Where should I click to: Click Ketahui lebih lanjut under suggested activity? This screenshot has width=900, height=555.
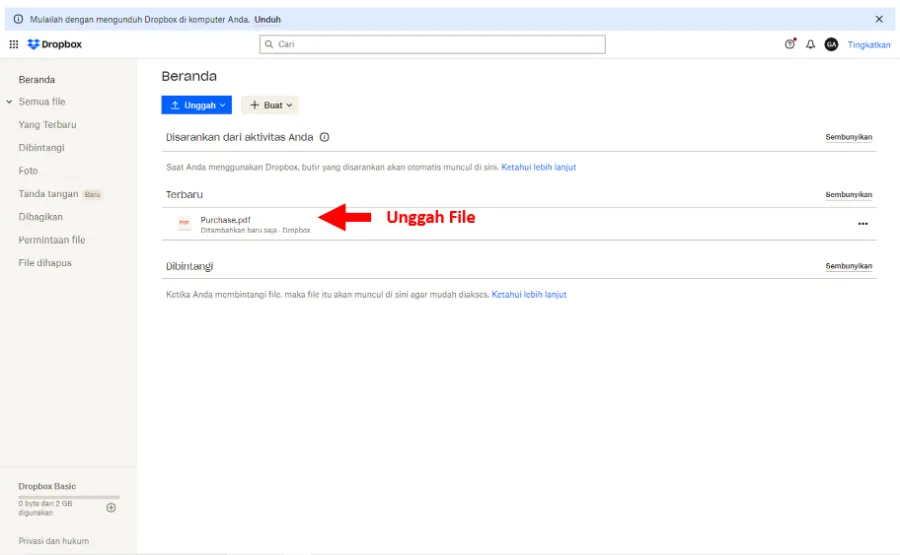[x=538, y=167]
